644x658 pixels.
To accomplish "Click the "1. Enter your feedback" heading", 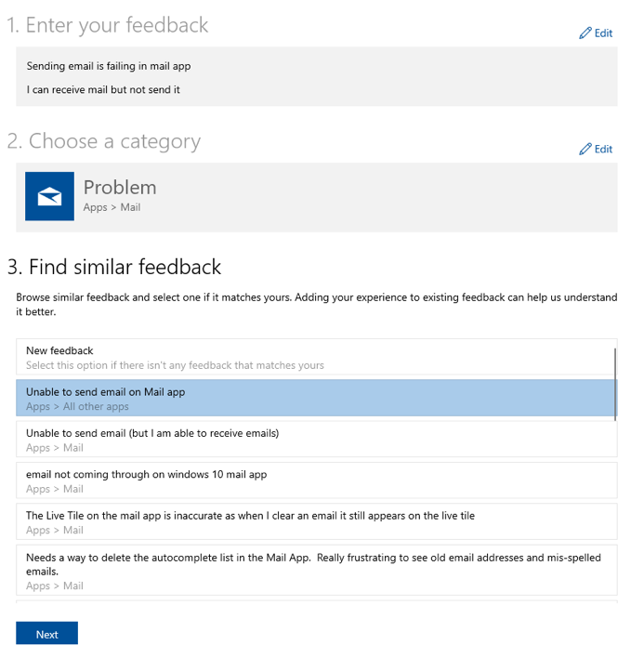I will 108,26.
